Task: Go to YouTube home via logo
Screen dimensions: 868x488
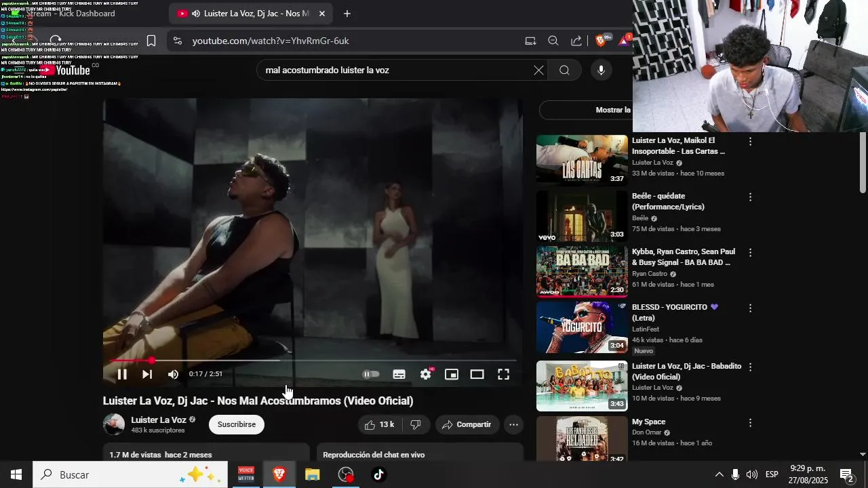Action: 66,70
